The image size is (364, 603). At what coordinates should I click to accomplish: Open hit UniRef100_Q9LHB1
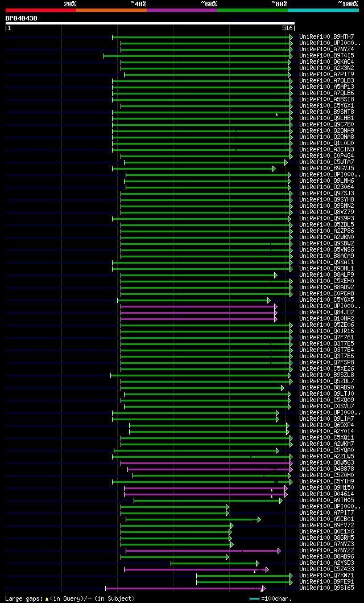click(x=327, y=118)
